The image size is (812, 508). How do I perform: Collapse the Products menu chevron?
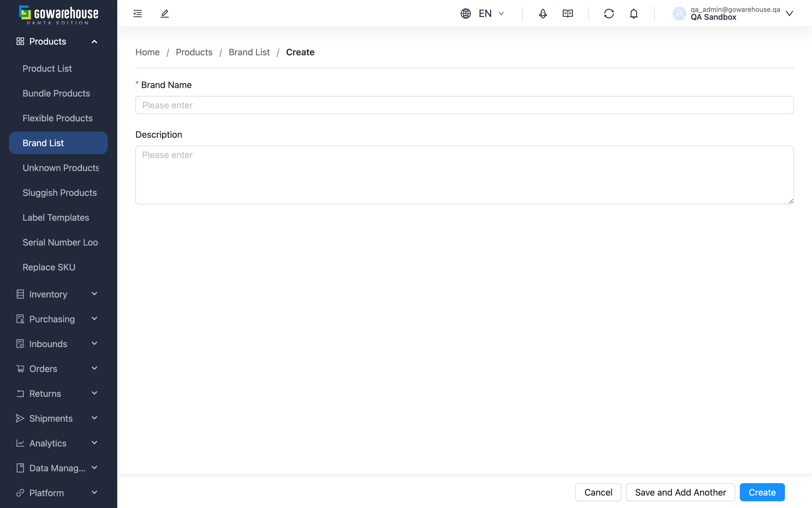(x=95, y=41)
